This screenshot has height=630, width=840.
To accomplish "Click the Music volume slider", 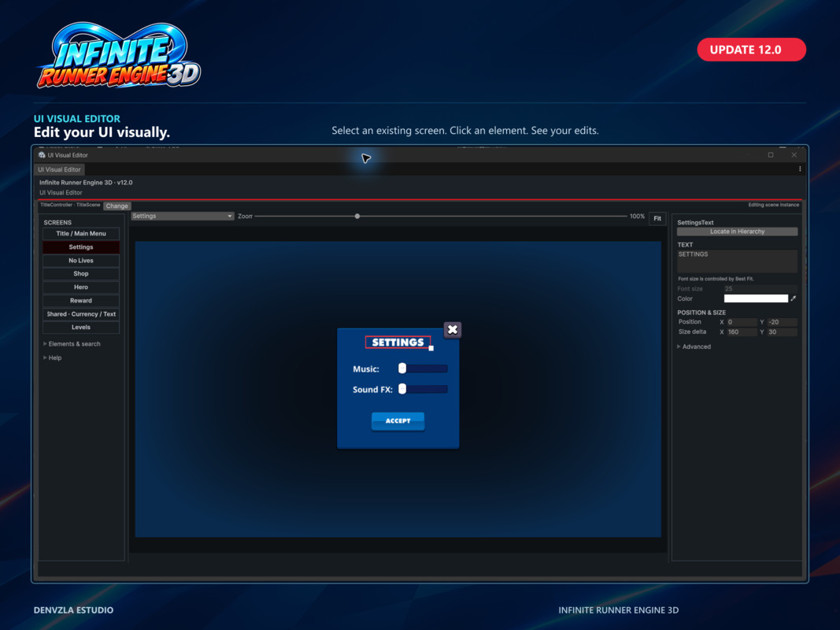I will (x=424, y=369).
